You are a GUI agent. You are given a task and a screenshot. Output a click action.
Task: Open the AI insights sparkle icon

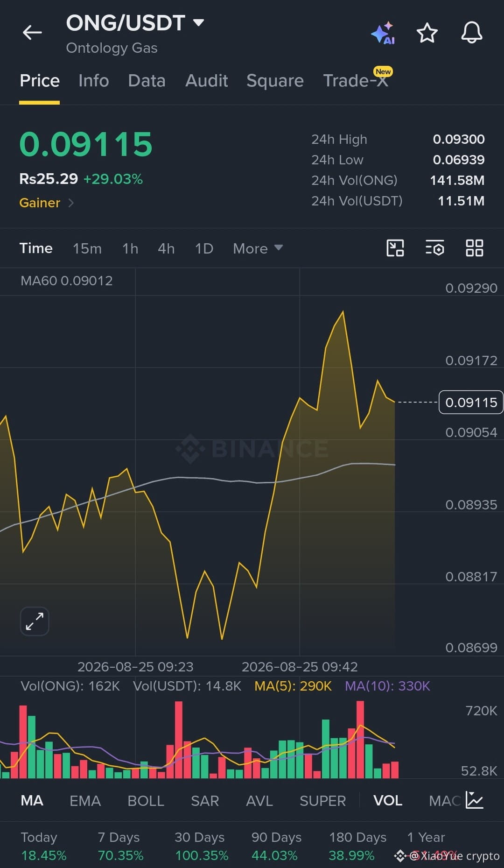click(383, 33)
